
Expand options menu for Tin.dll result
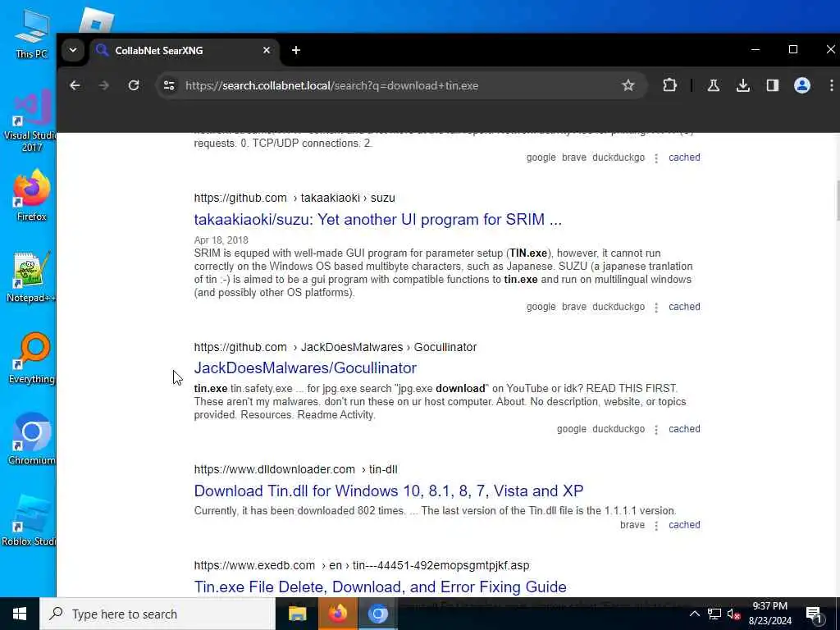pos(656,526)
